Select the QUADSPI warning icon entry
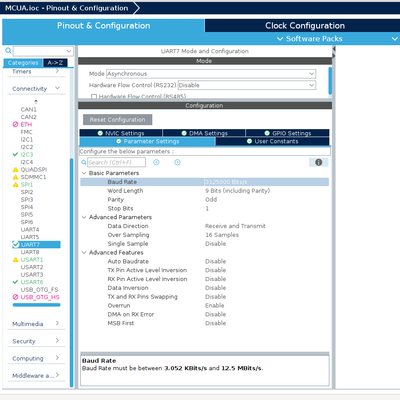Image resolution: width=400 pixels, height=400 pixels. pos(15,169)
